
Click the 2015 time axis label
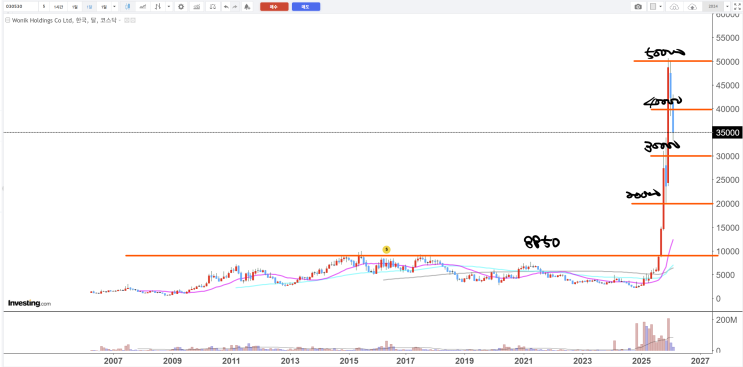[x=349, y=361]
